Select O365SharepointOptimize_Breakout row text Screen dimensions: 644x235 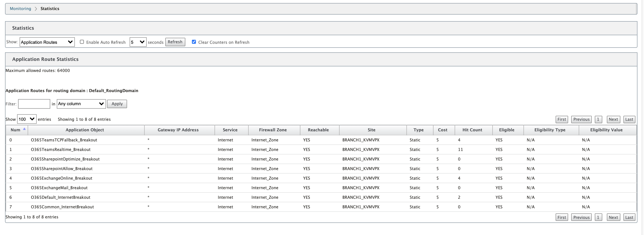pos(65,159)
